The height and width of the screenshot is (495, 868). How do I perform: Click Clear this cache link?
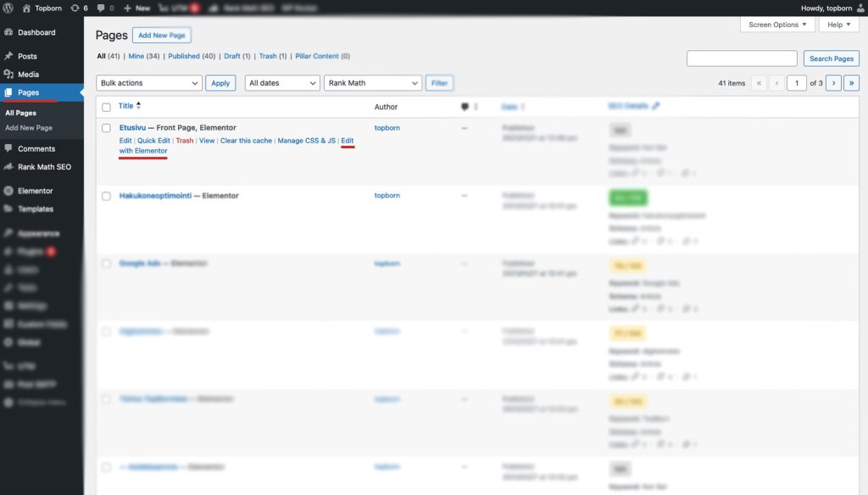point(246,141)
